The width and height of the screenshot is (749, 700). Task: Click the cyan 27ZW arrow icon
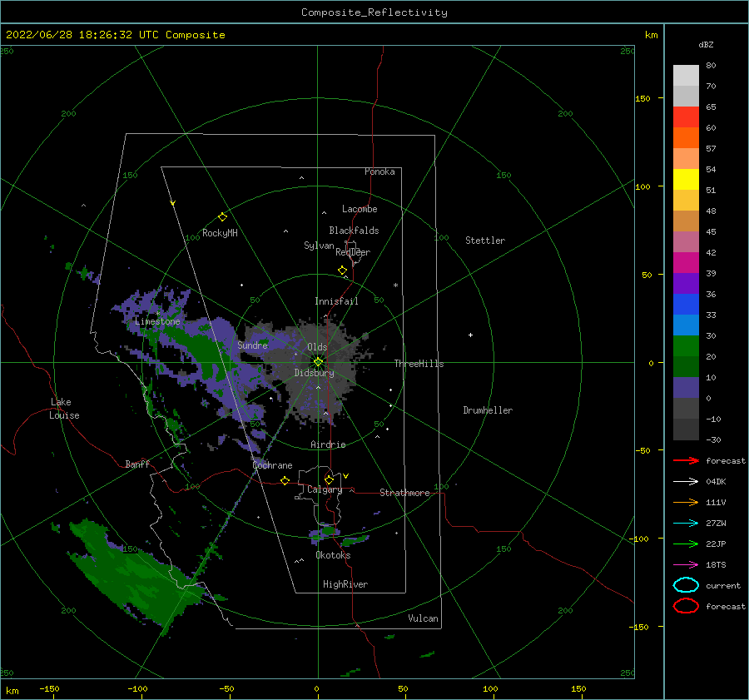(686, 524)
